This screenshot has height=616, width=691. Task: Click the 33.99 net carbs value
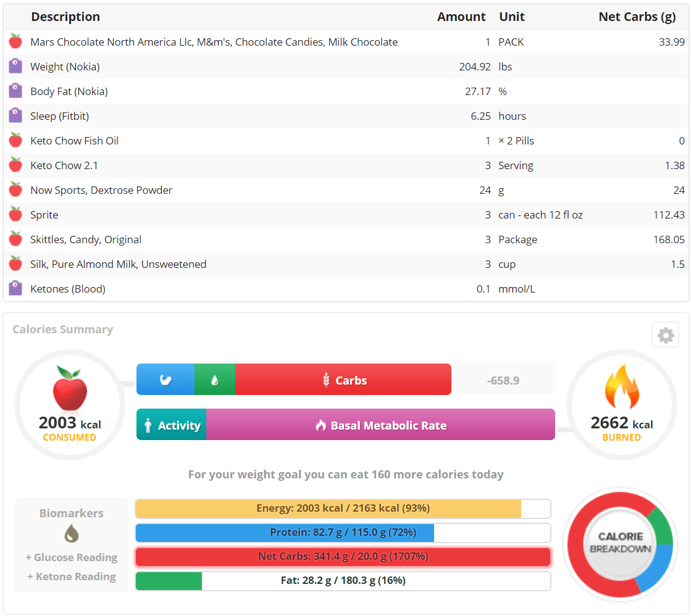point(672,42)
